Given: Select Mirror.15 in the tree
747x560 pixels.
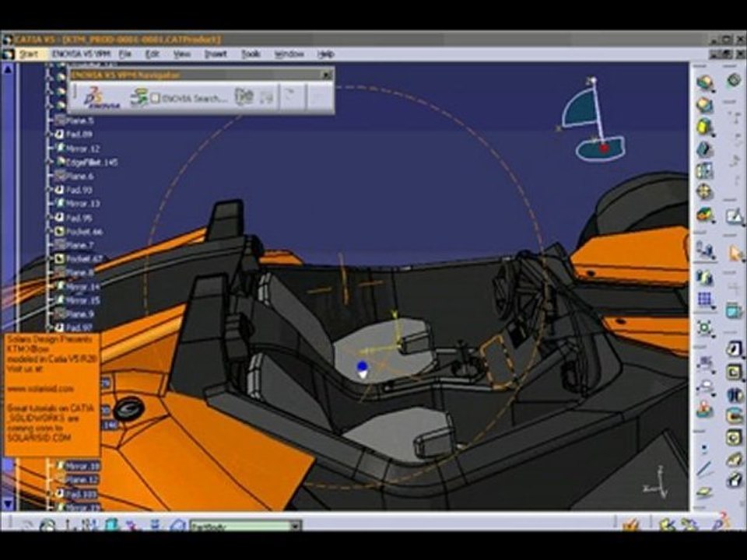Looking at the screenshot, I should click(x=78, y=301).
